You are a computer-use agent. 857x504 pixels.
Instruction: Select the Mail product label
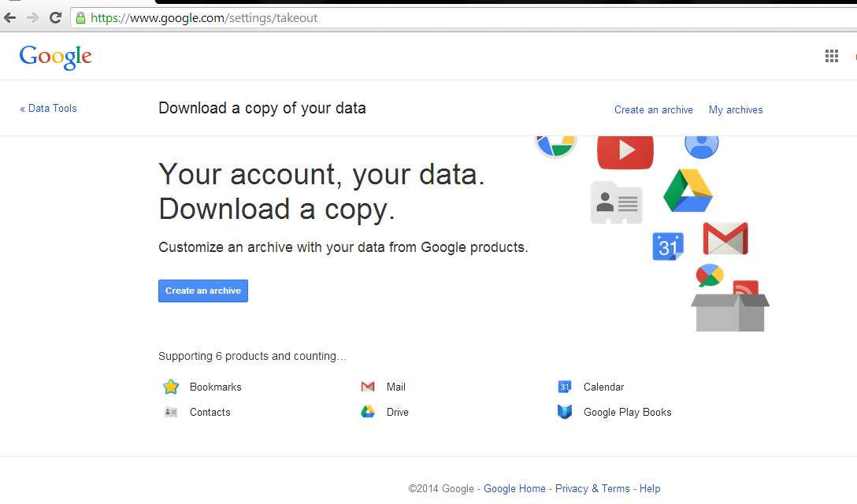[395, 387]
